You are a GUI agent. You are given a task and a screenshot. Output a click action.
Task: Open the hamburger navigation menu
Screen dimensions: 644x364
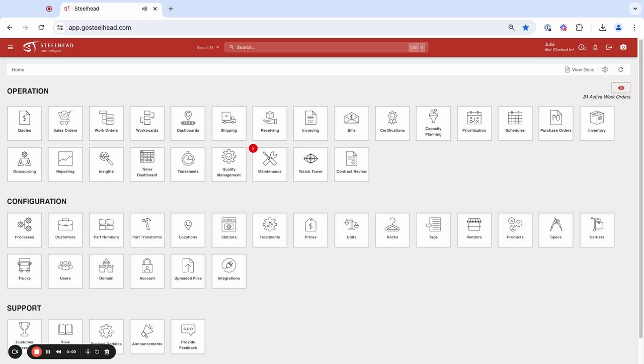[11, 47]
